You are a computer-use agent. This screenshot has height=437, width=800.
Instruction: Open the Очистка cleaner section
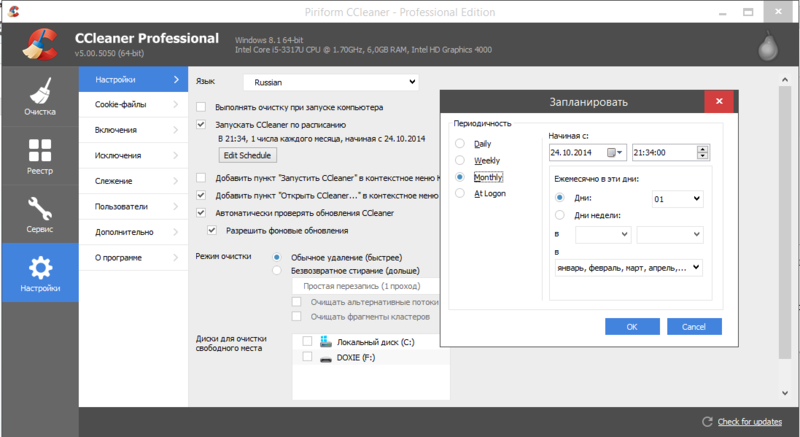coord(40,96)
